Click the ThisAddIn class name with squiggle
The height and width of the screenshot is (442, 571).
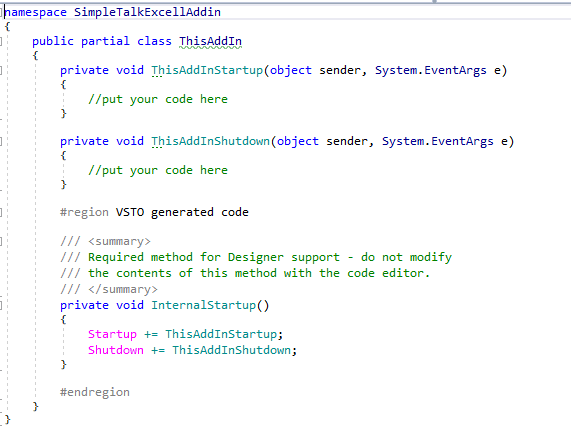(210, 41)
